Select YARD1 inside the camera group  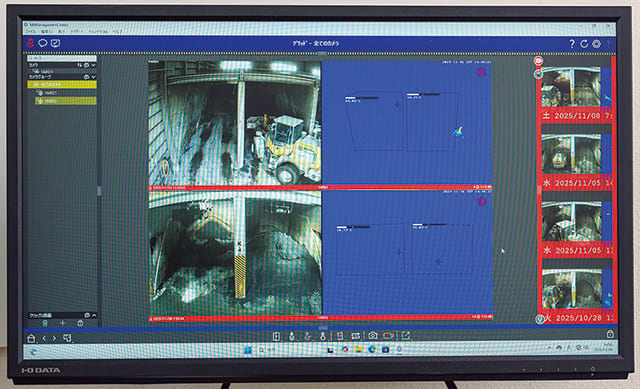pos(47,93)
